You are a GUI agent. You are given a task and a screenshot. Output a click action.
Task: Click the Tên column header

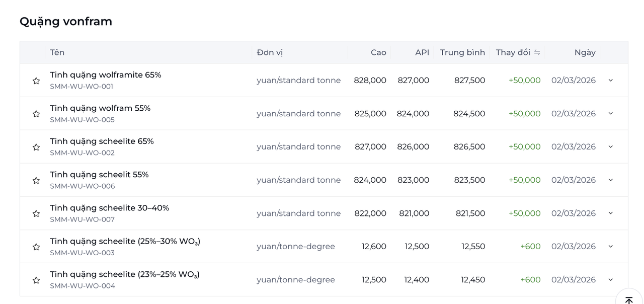pyautogui.click(x=57, y=52)
